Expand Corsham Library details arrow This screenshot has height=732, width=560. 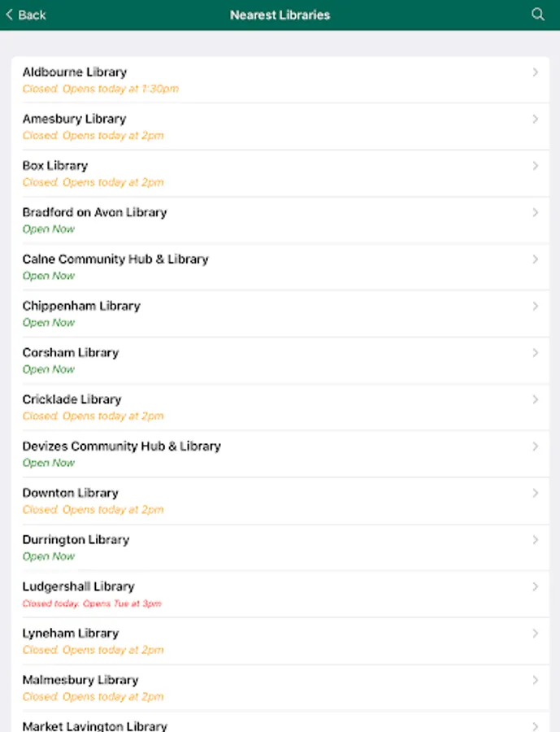pyautogui.click(x=536, y=353)
